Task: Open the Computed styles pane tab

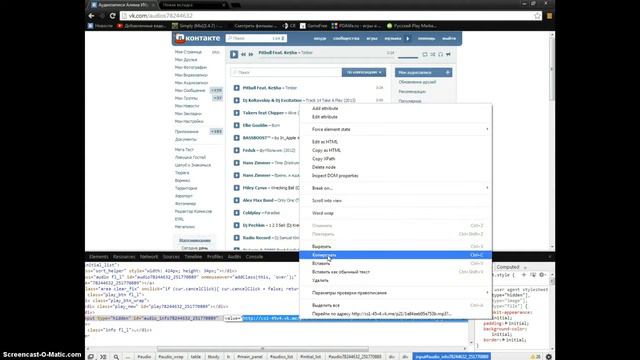Action: tap(508, 267)
